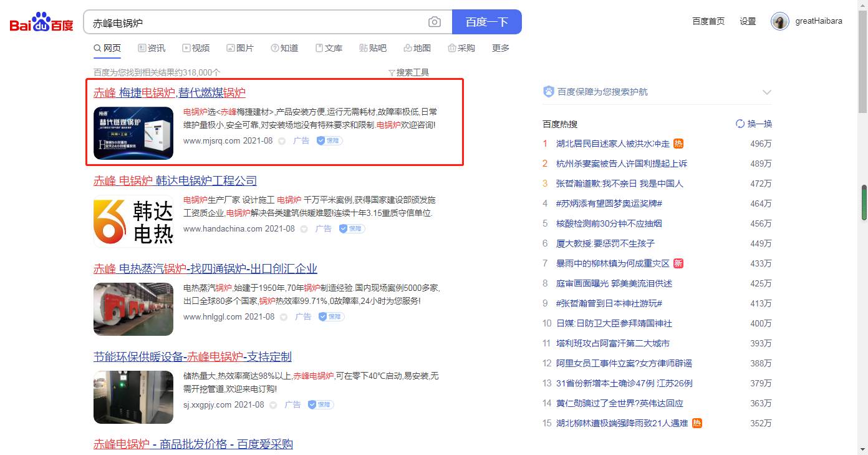Open hot search 湖北居民自述家人被洪水冲走
Viewport: 868px width, 455px height.
coord(613,144)
